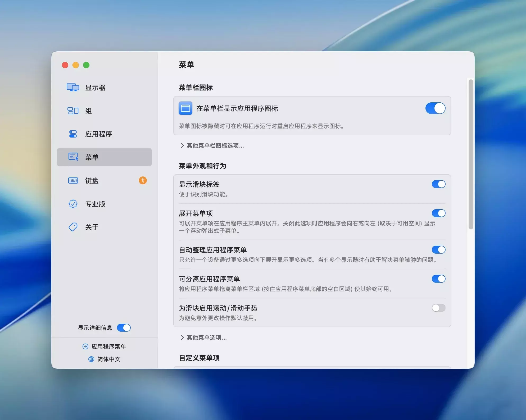526x420 pixels.
Task: Toggle 显示详细信息 switch in sidebar
Action: (124, 328)
